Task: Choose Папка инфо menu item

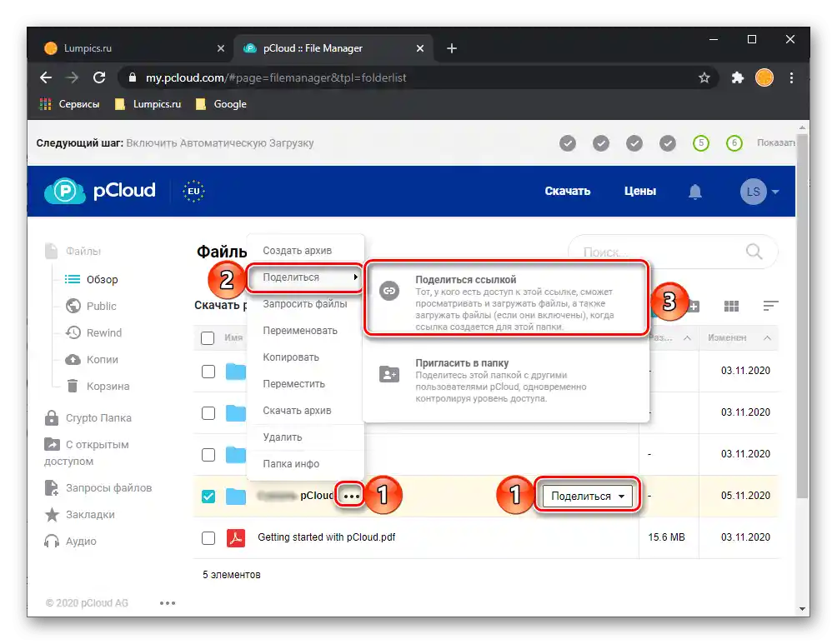Action: click(x=305, y=464)
